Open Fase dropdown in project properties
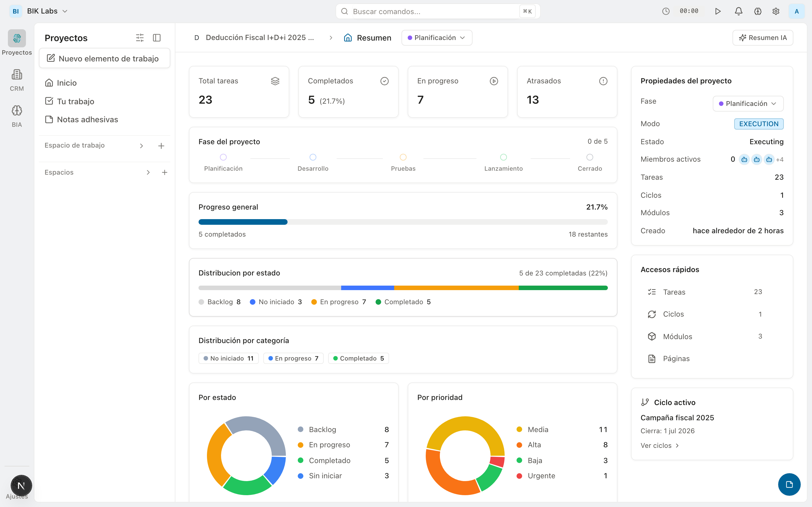Screen dimensions: 812x507 pos(748,104)
